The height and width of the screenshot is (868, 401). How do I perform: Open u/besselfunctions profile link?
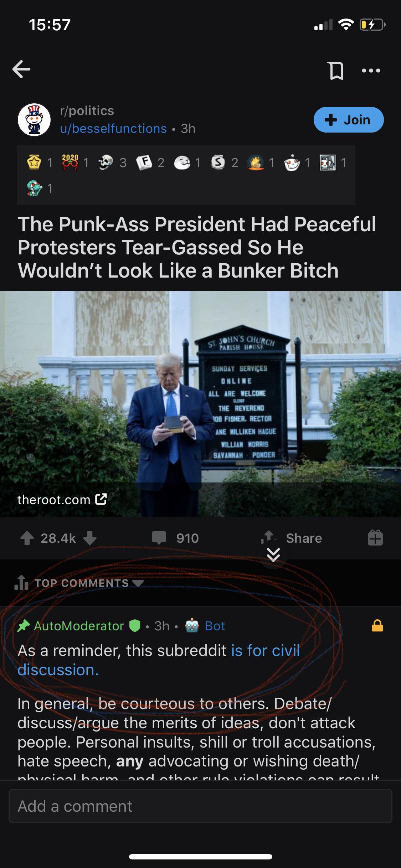coord(113,129)
